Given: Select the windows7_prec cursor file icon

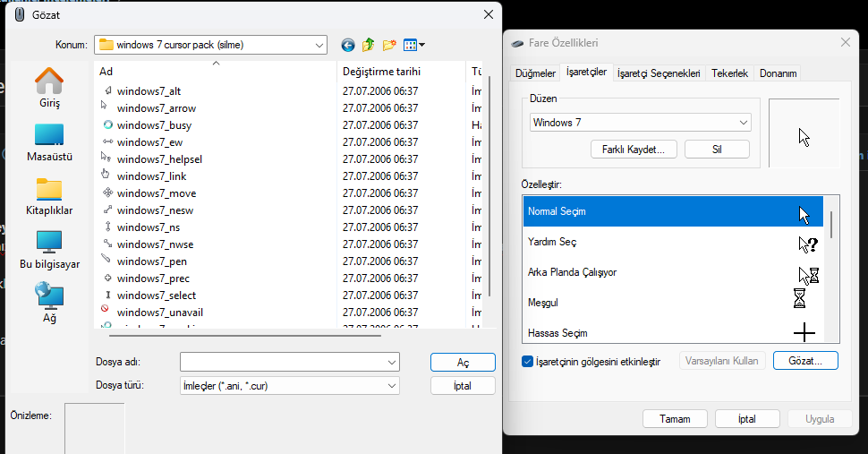Looking at the screenshot, I should (107, 278).
